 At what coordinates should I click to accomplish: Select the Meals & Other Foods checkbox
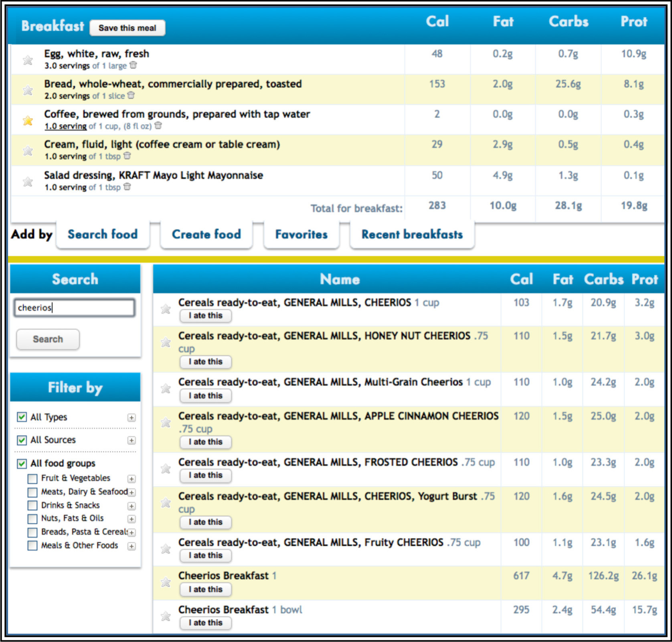point(32,546)
